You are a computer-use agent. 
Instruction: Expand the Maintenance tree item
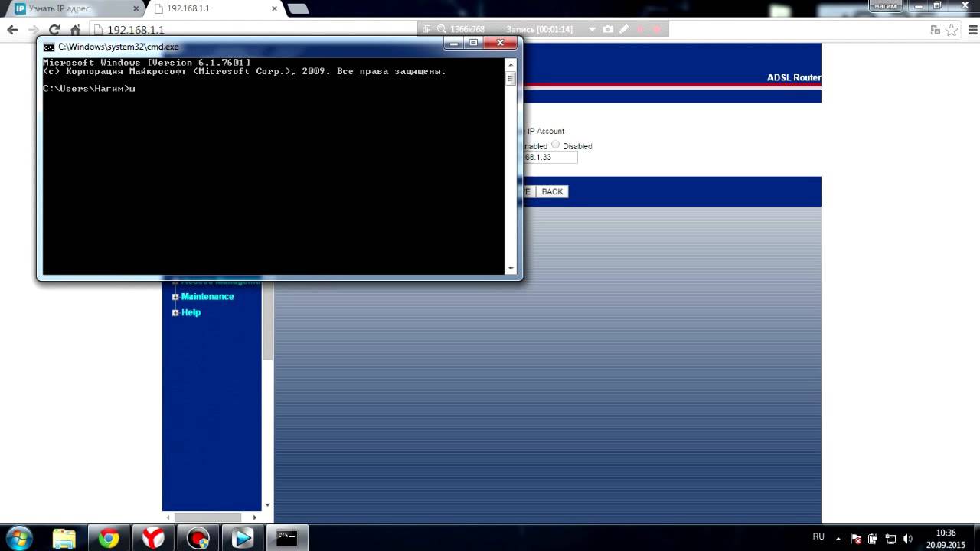[175, 297]
